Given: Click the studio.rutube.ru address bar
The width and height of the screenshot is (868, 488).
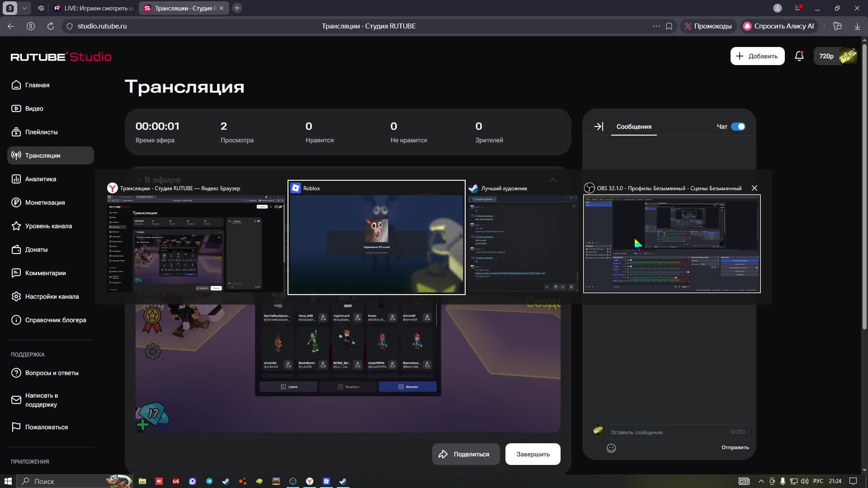Looking at the screenshot, I should (102, 26).
